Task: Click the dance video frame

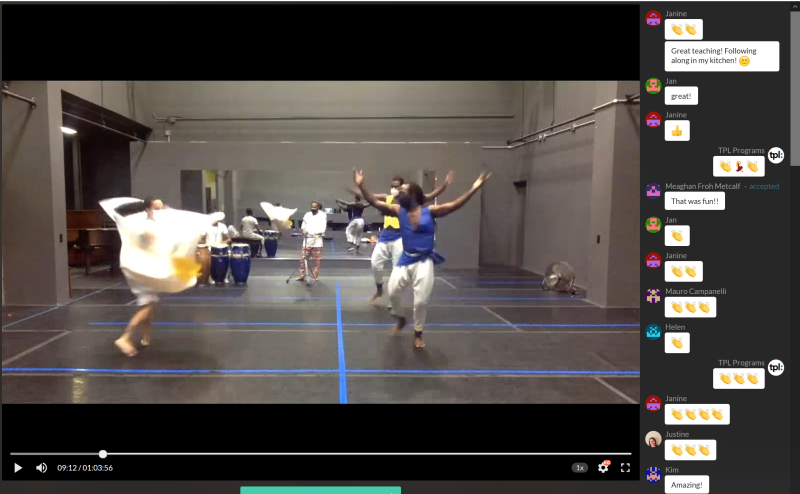Action: (320, 242)
